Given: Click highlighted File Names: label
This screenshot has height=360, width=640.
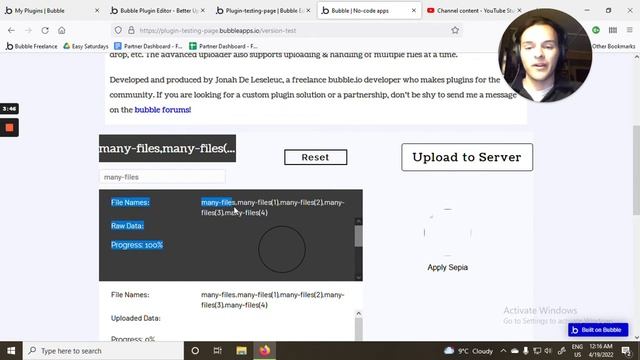Looking at the screenshot, I should click(x=130, y=202).
